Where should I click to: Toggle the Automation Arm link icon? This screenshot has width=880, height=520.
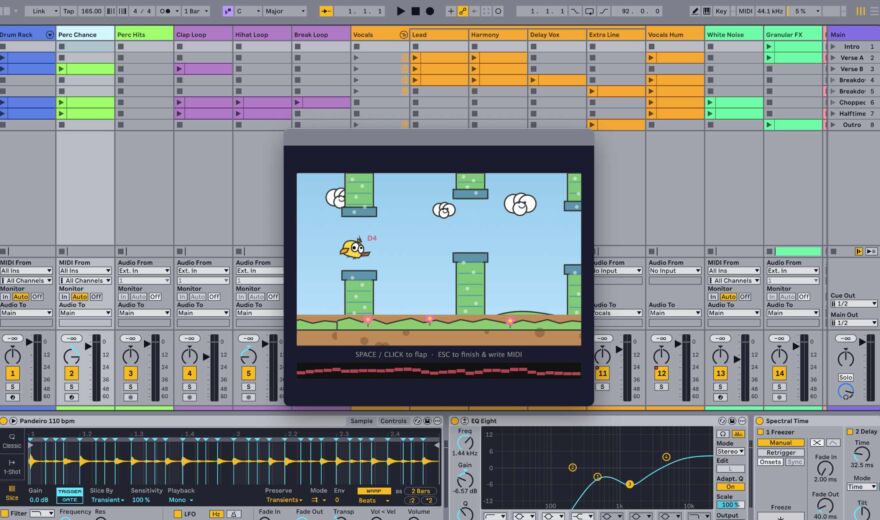[462, 11]
